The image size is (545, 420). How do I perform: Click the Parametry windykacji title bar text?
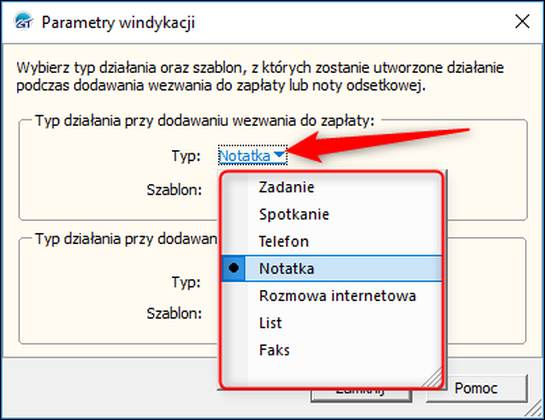point(118,23)
